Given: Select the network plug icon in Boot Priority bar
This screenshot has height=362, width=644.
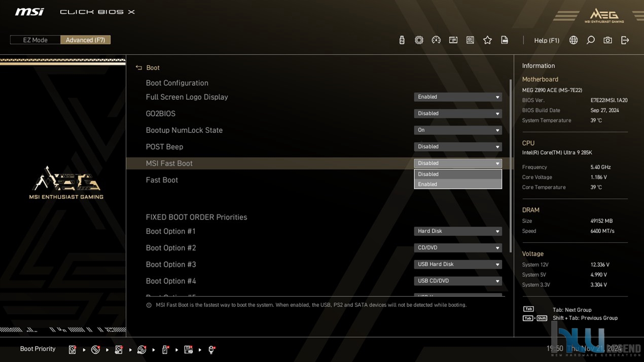Looking at the screenshot, I should coord(211,349).
